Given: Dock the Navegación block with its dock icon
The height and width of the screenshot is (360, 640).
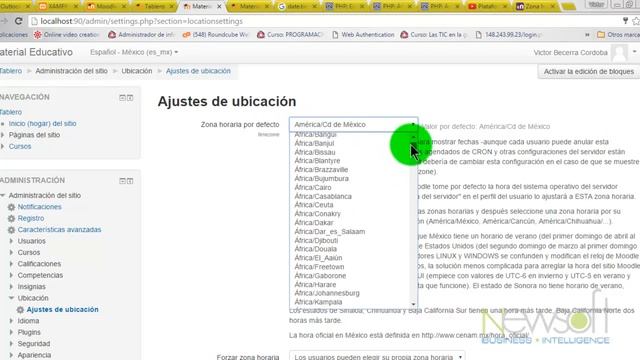Looking at the screenshot, I should point(130,98).
